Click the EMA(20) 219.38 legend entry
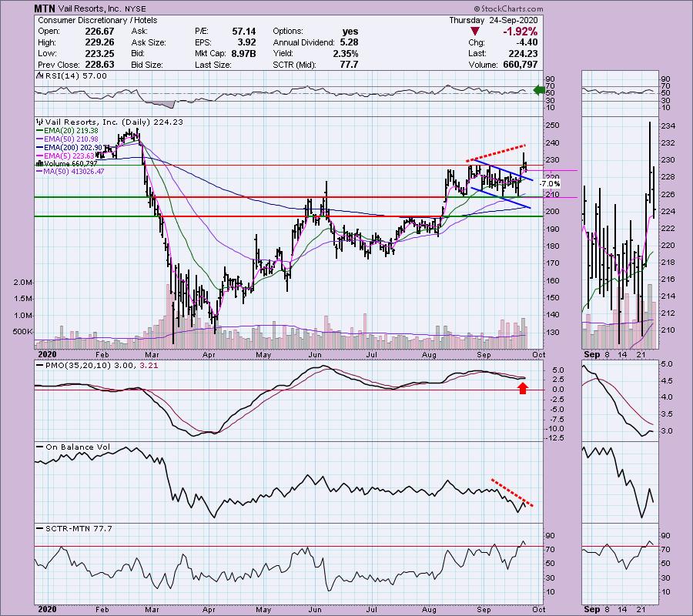This screenshot has width=693, height=616. pos(71,131)
